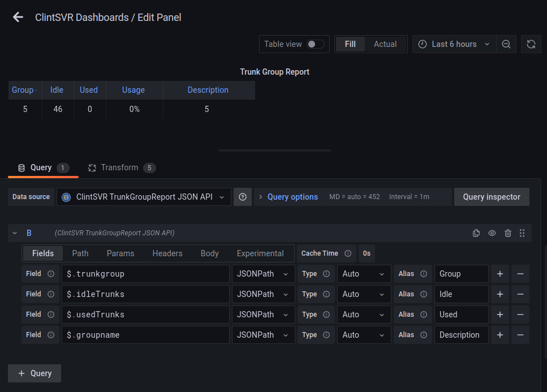Zoom out the time range

pyautogui.click(x=506, y=44)
